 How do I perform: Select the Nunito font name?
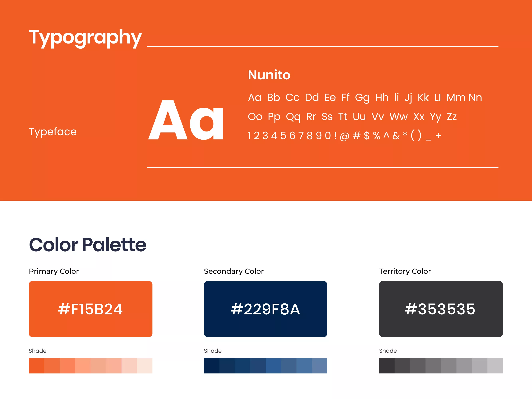[x=269, y=75]
